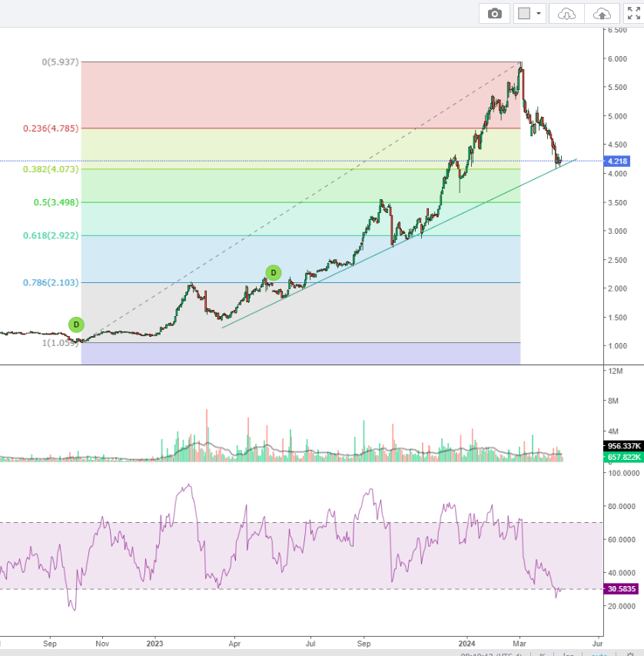Click the 2024 label on time axis
This screenshot has height=656, width=644.
(466, 644)
